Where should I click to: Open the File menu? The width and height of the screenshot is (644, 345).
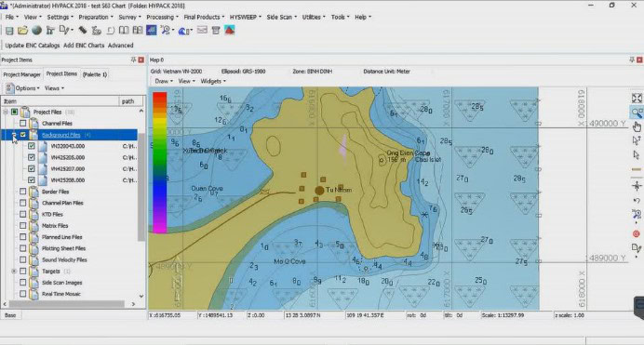(11, 17)
